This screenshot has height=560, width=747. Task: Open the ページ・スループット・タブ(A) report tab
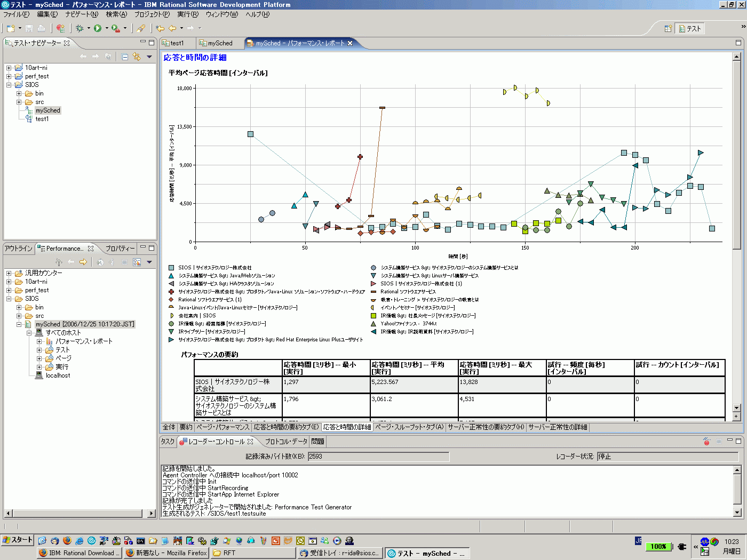(x=409, y=427)
